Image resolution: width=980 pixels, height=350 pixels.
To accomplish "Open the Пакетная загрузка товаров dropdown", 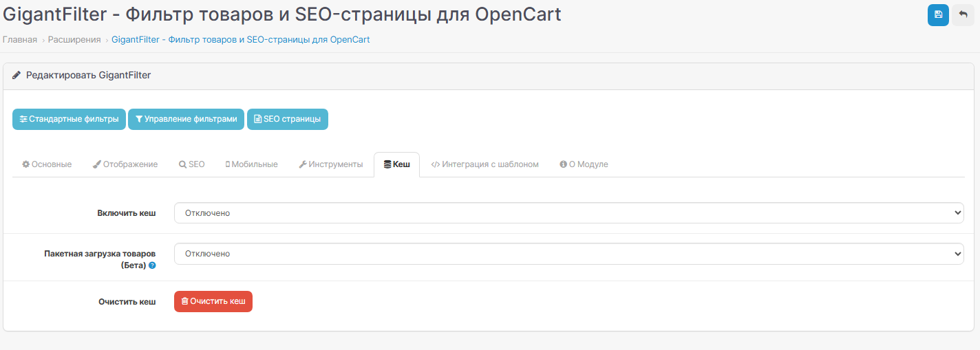I will (x=569, y=254).
